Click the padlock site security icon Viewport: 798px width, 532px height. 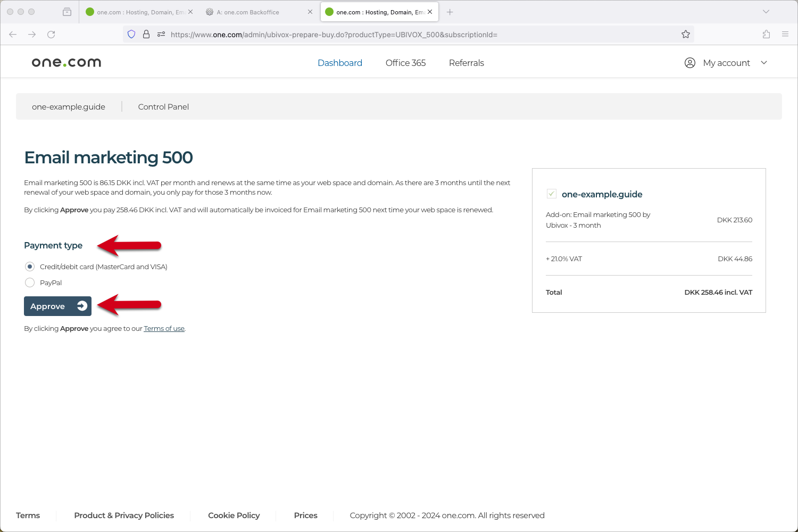pyautogui.click(x=146, y=34)
